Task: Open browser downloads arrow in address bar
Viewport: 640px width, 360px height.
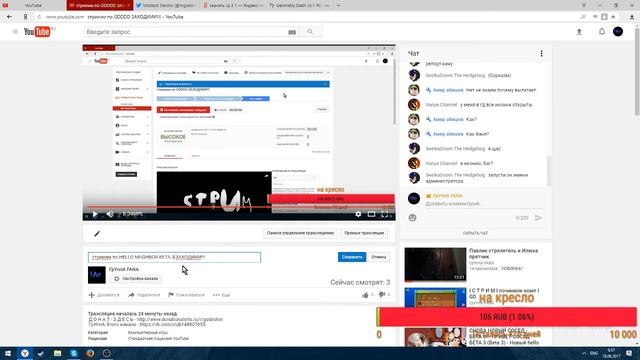Action: pyautogui.click(x=632, y=17)
